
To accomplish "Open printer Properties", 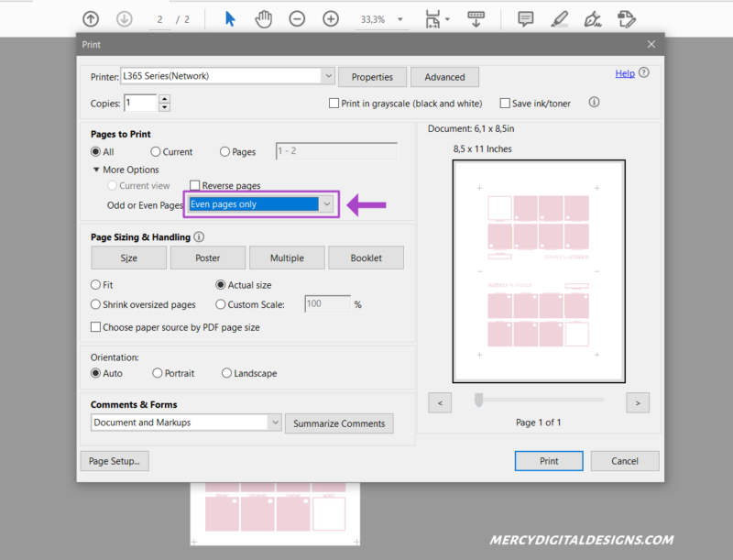I will [372, 76].
